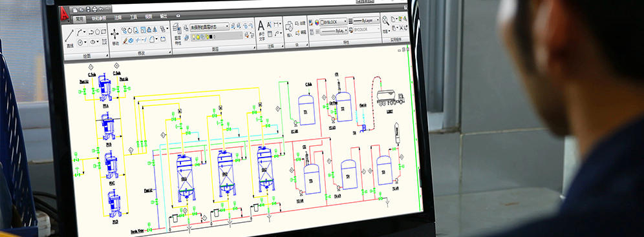Switch to the Annotate (注释) ribbon tab
The height and width of the screenshot is (237, 644).
118,17
